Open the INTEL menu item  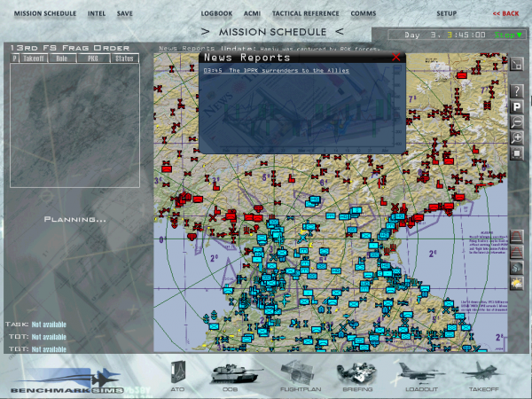[97, 13]
